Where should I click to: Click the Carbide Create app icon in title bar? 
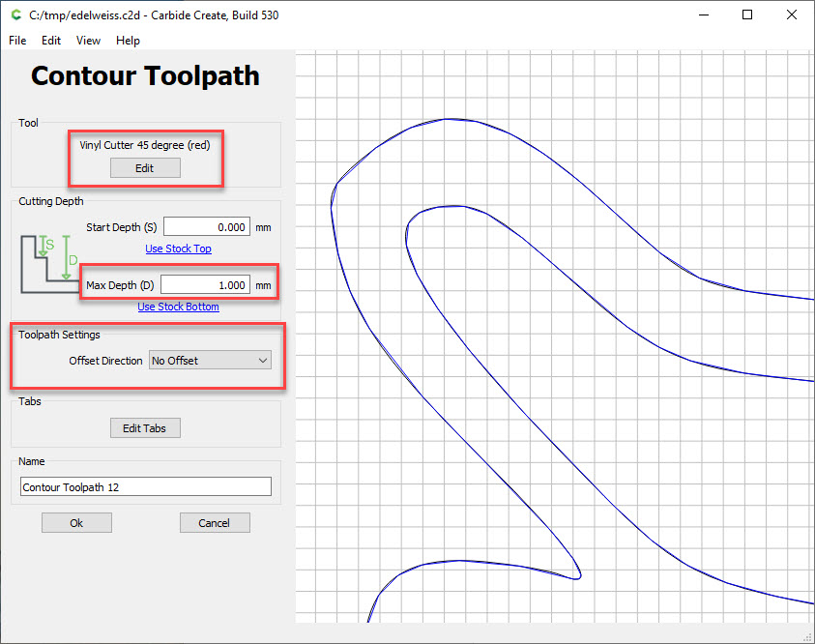[16, 15]
